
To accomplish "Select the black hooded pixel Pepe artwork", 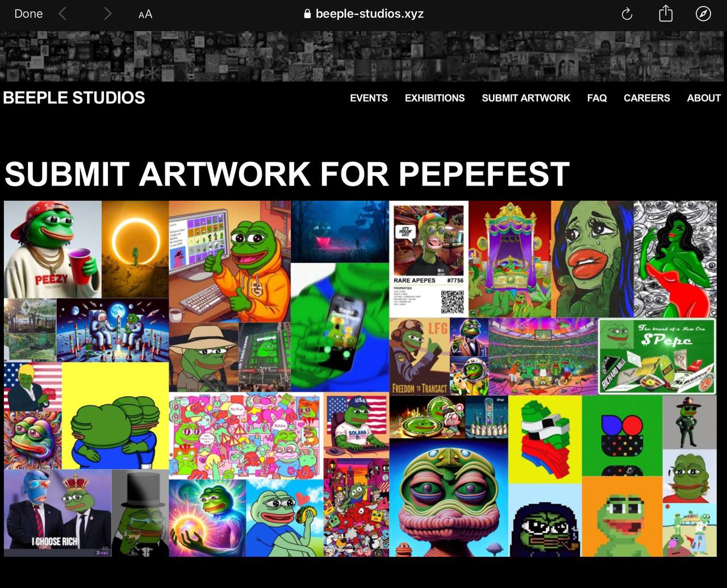I will point(545,520).
